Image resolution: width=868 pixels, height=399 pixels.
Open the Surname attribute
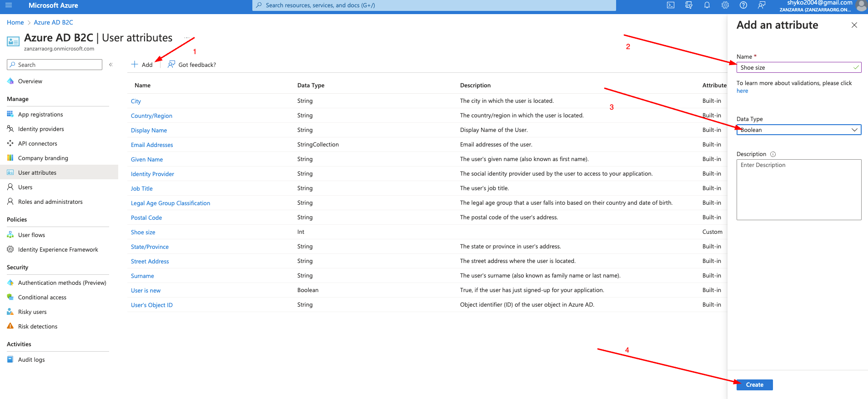tap(142, 276)
